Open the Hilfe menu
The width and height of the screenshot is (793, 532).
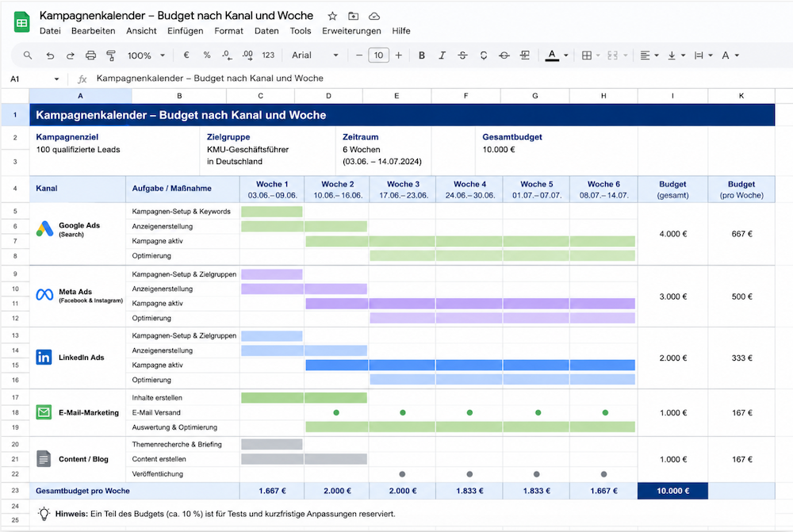(x=401, y=31)
